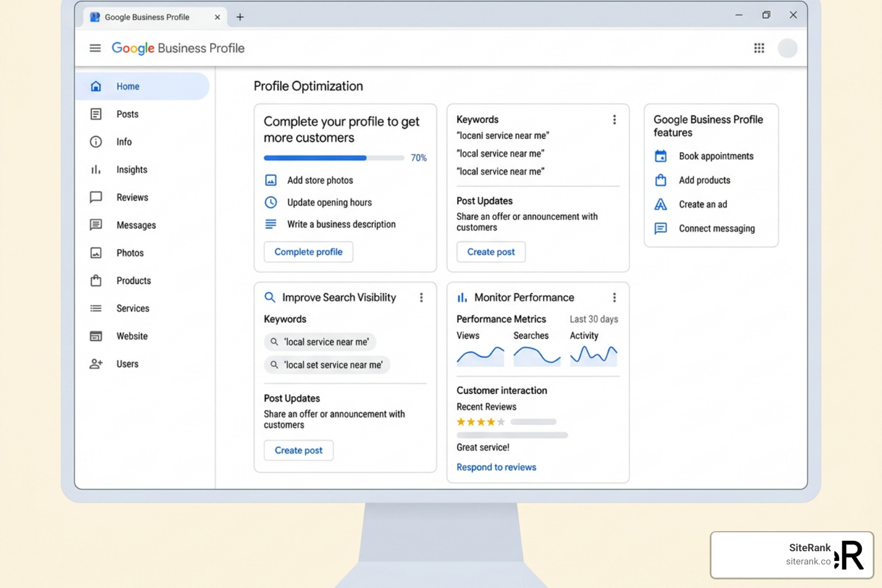The image size is (882, 588).
Task: Open a new browser tab with plus
Action: (240, 17)
